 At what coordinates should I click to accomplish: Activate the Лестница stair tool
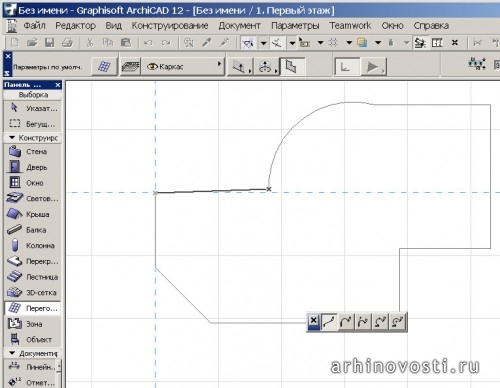32,277
